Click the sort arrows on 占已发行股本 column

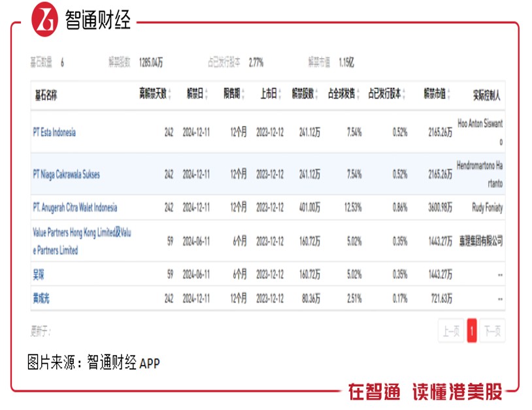(x=402, y=95)
